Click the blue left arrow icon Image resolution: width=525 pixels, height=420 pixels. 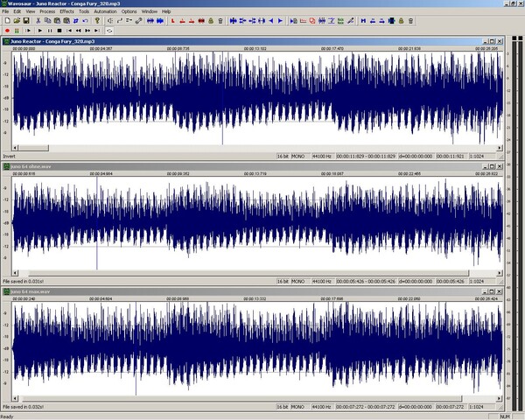[x=271, y=21]
